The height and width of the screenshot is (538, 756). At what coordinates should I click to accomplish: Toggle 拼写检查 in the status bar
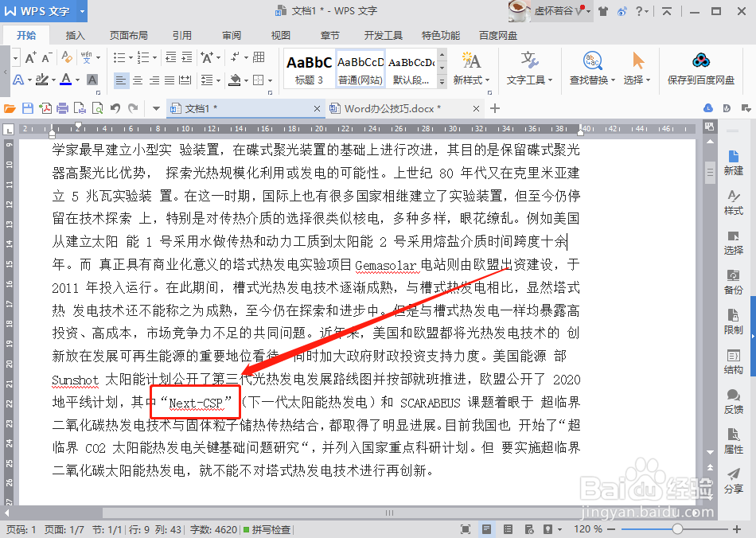point(267,529)
